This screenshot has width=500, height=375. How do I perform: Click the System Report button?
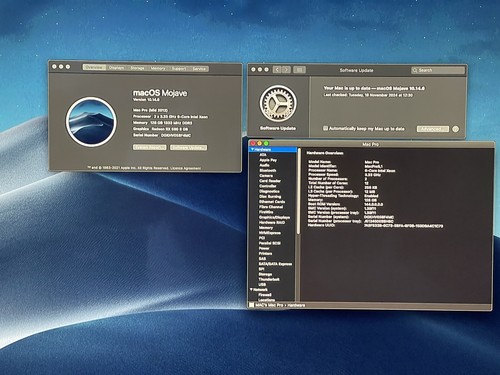click(x=150, y=147)
